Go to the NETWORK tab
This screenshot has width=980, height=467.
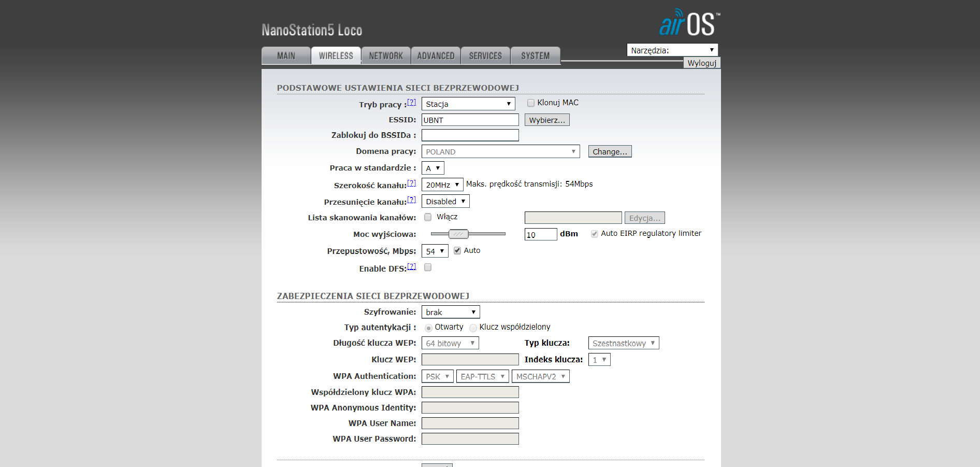386,55
